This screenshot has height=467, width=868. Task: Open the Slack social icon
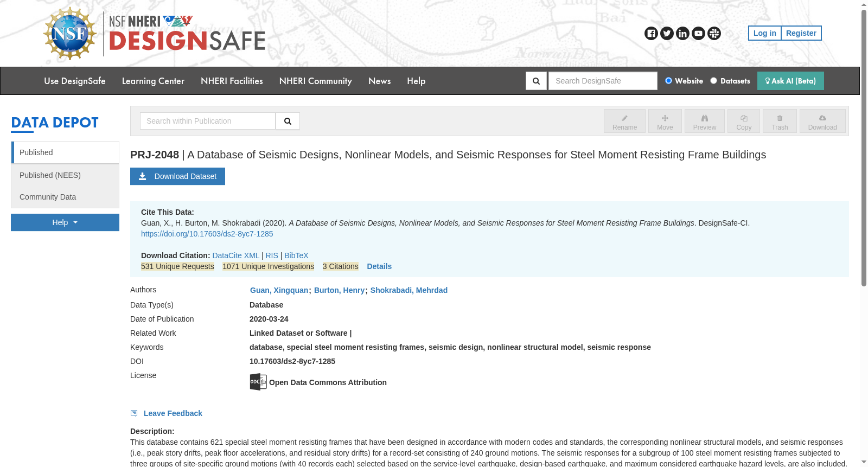point(714,34)
